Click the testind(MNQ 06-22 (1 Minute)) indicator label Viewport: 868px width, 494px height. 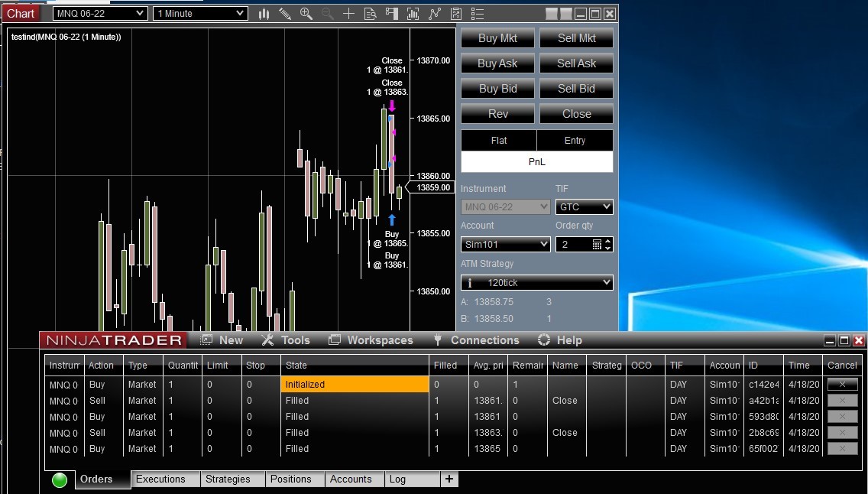[x=66, y=37]
